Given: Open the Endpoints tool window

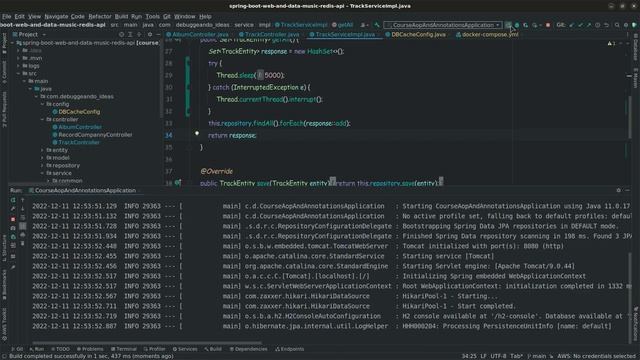Looking at the screenshot, I should [290, 349].
